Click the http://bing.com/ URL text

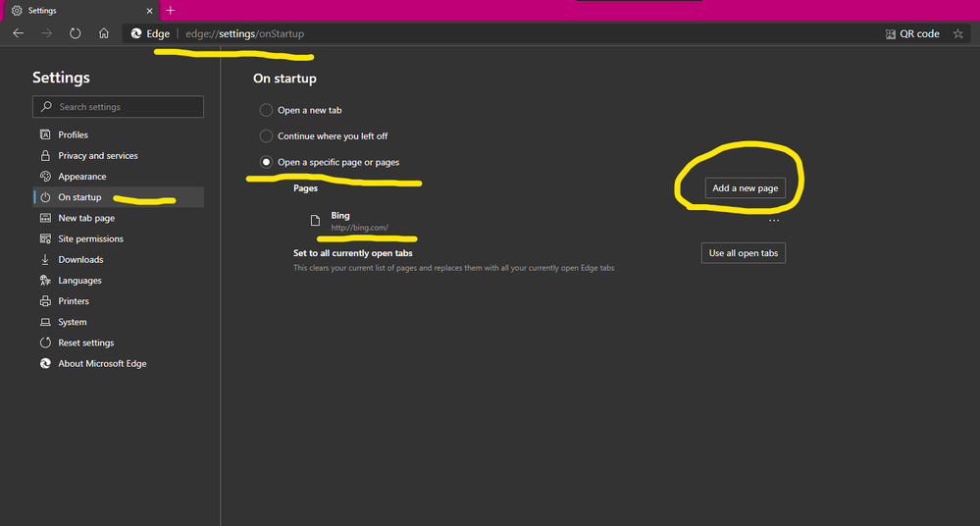point(359,228)
